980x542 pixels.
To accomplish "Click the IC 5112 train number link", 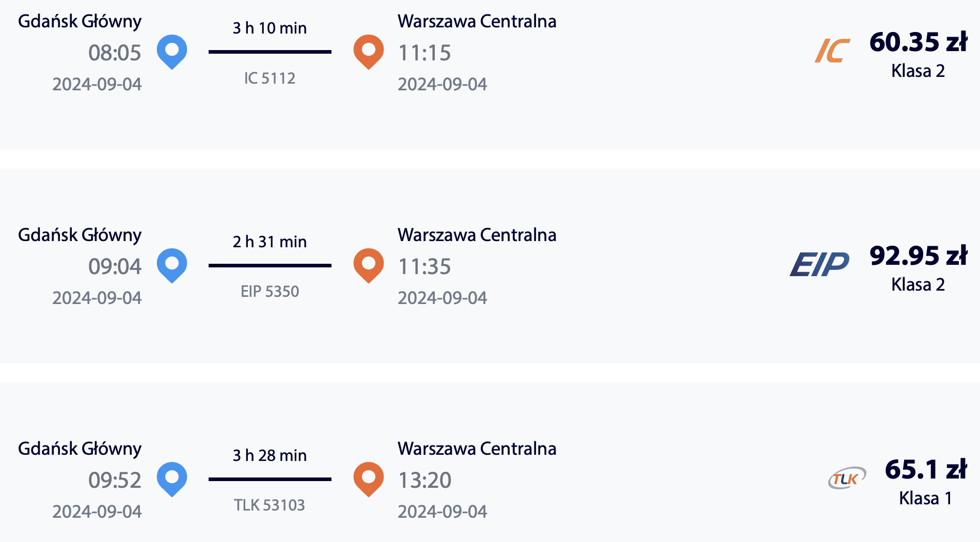I will pyautogui.click(x=270, y=78).
